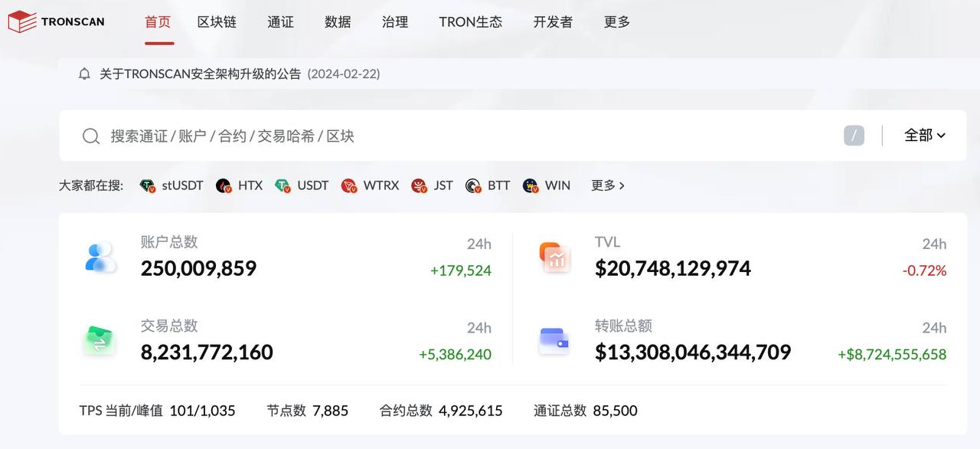Click the wallet icon on 转账总额 card
The height and width of the screenshot is (449, 980).
point(554,340)
